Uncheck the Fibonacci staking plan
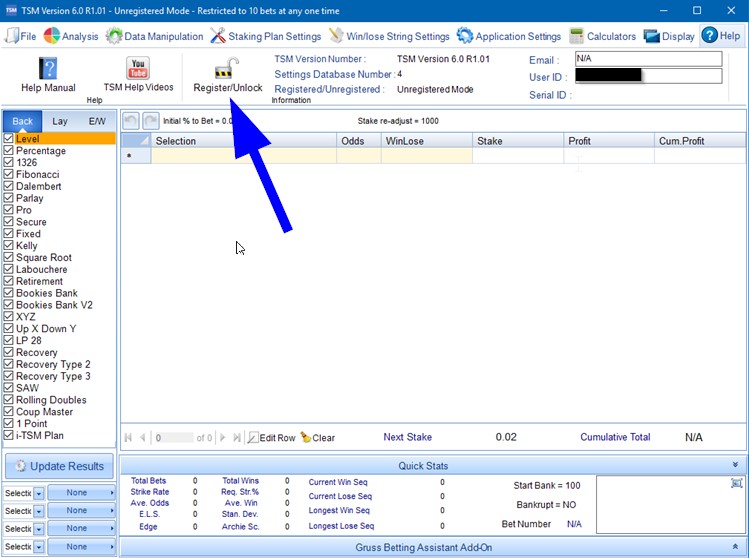 [x=9, y=174]
